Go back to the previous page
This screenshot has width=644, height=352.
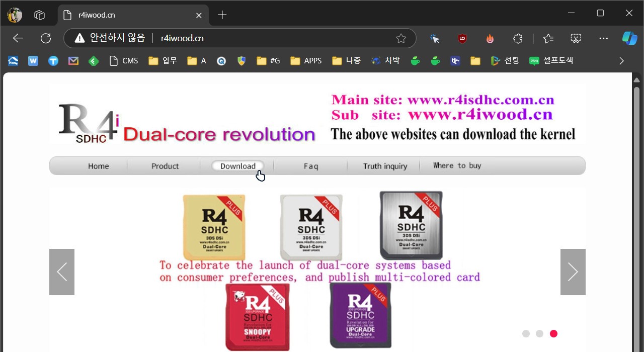(x=18, y=38)
